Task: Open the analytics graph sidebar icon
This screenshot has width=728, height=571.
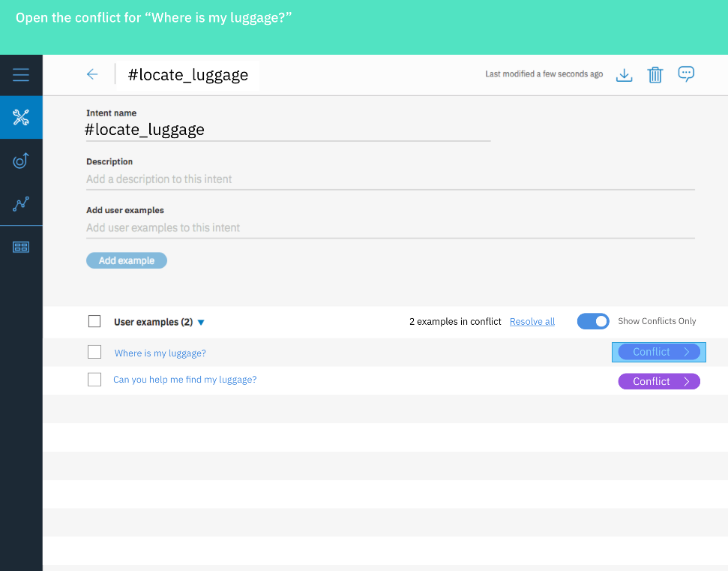Action: coord(21,203)
